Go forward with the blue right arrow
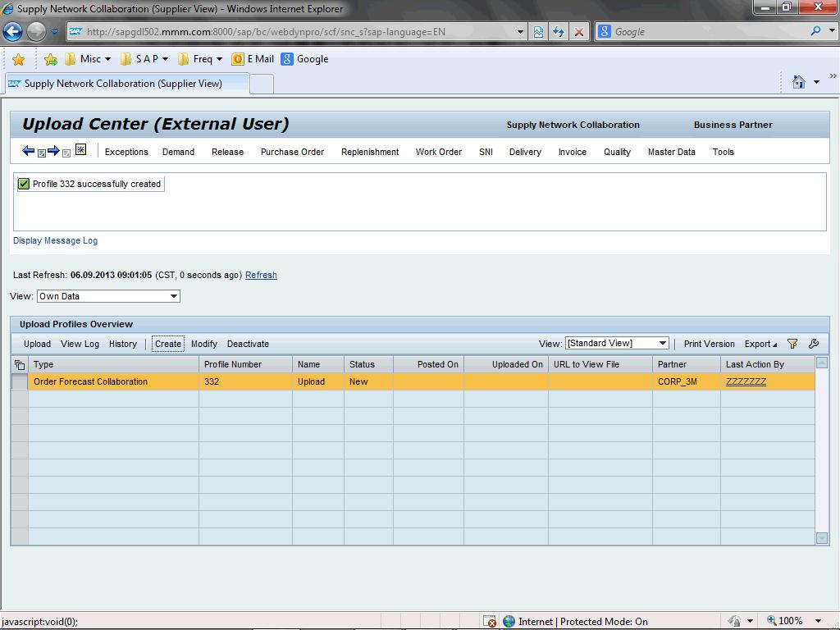This screenshot has width=840, height=630. coord(53,151)
